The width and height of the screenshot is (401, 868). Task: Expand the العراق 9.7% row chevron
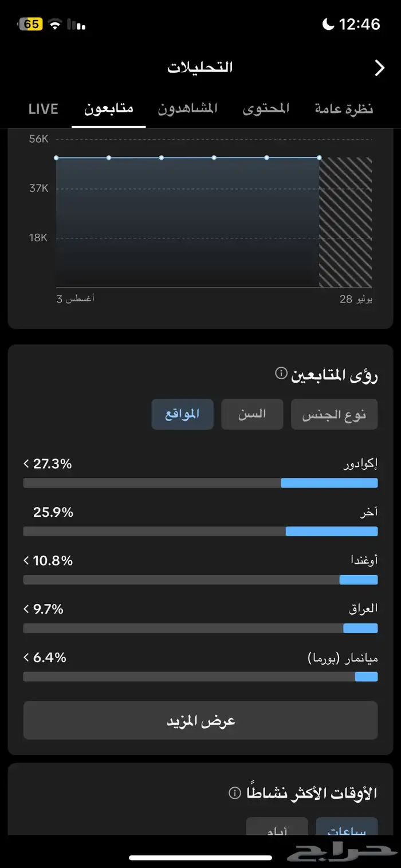26,609
